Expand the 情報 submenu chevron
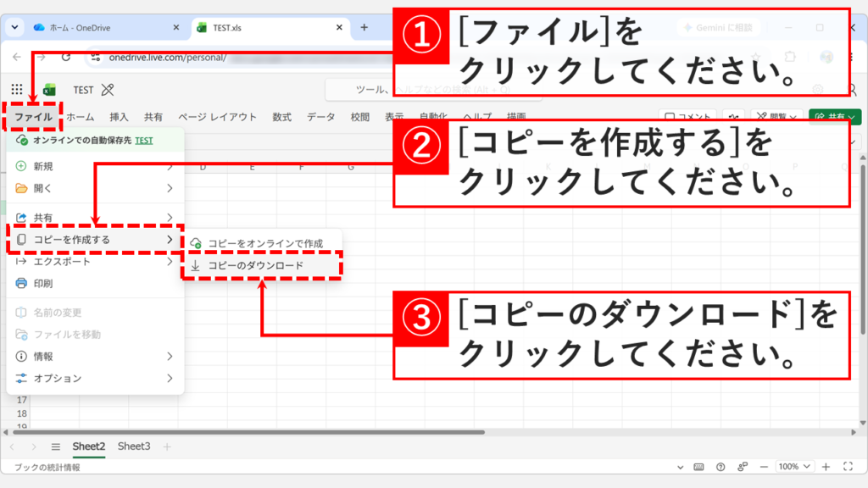The height and width of the screenshot is (488, 868). click(x=170, y=357)
